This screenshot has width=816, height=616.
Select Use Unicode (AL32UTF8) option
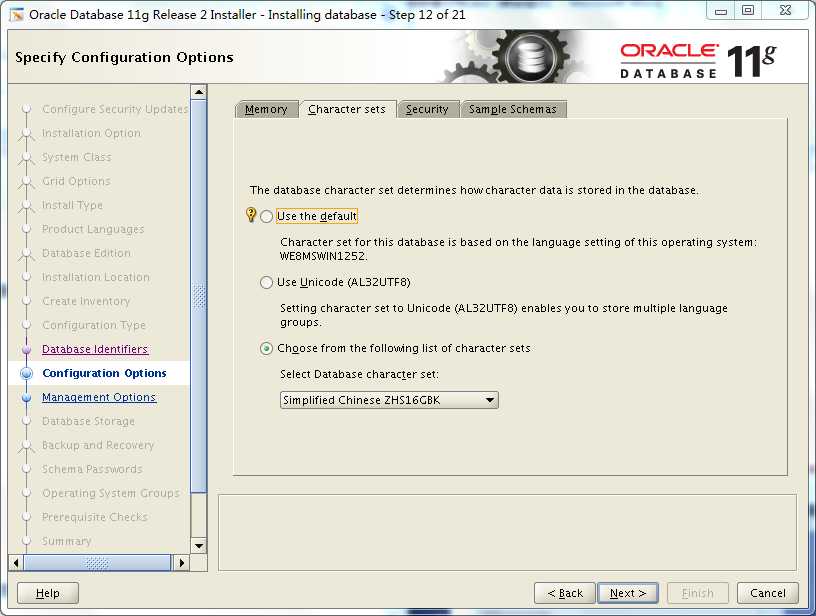pos(266,283)
